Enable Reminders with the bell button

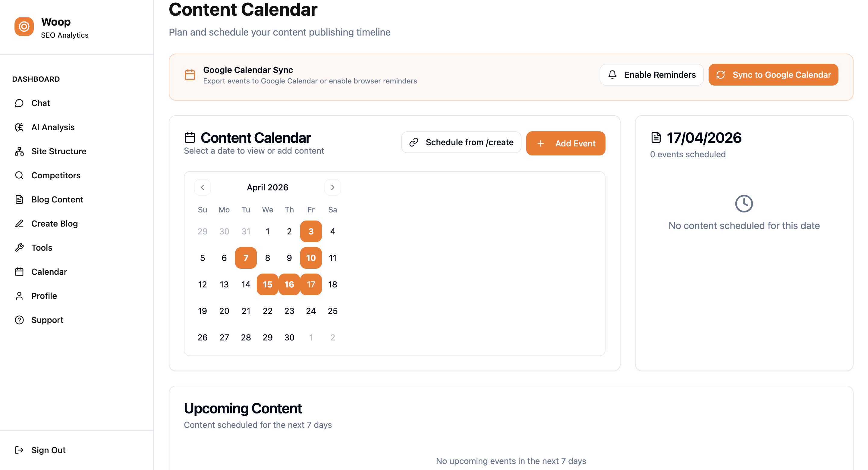pos(651,75)
